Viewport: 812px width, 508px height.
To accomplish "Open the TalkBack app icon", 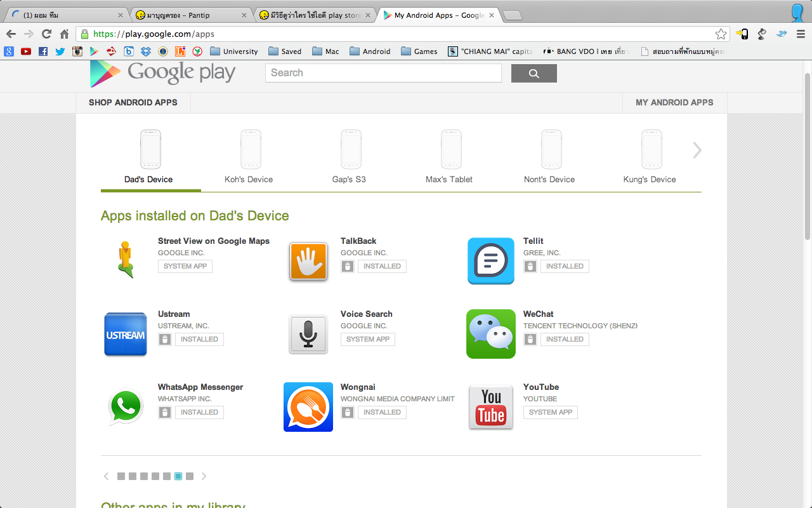I will click(x=308, y=261).
